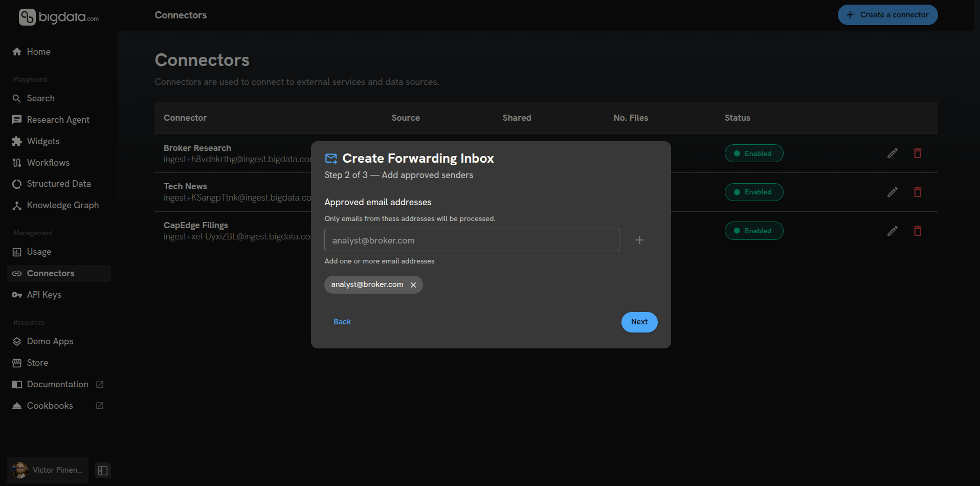Add the email with the plus icon

[x=639, y=240]
